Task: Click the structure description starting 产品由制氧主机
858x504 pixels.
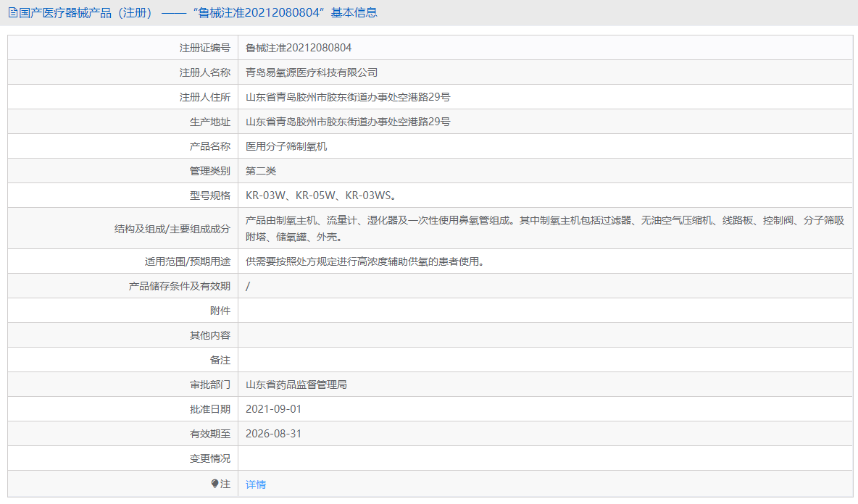Action: [x=545, y=229]
